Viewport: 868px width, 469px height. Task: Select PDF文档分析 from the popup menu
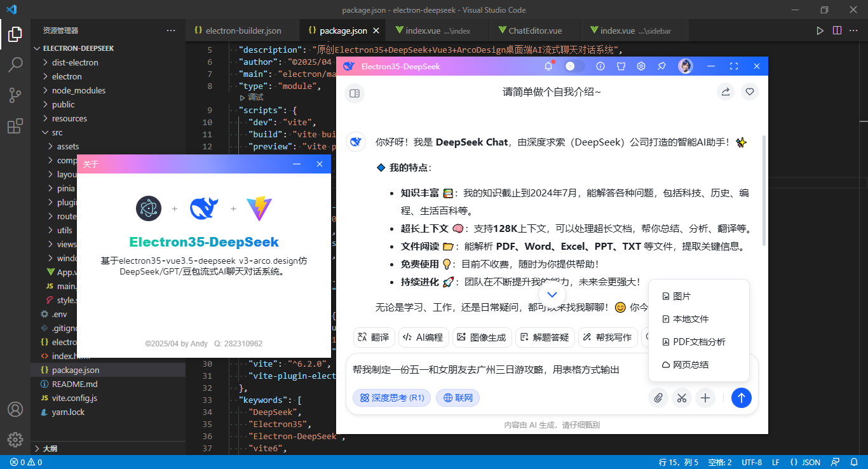pyautogui.click(x=699, y=342)
